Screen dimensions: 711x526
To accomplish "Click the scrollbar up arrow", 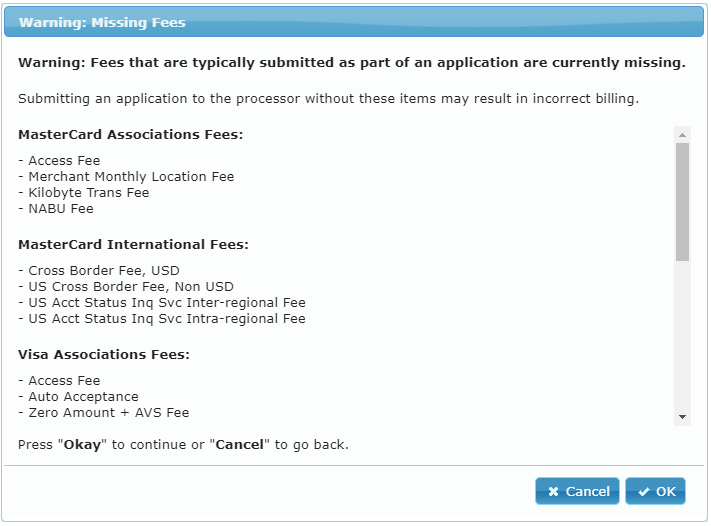I will (x=682, y=135).
